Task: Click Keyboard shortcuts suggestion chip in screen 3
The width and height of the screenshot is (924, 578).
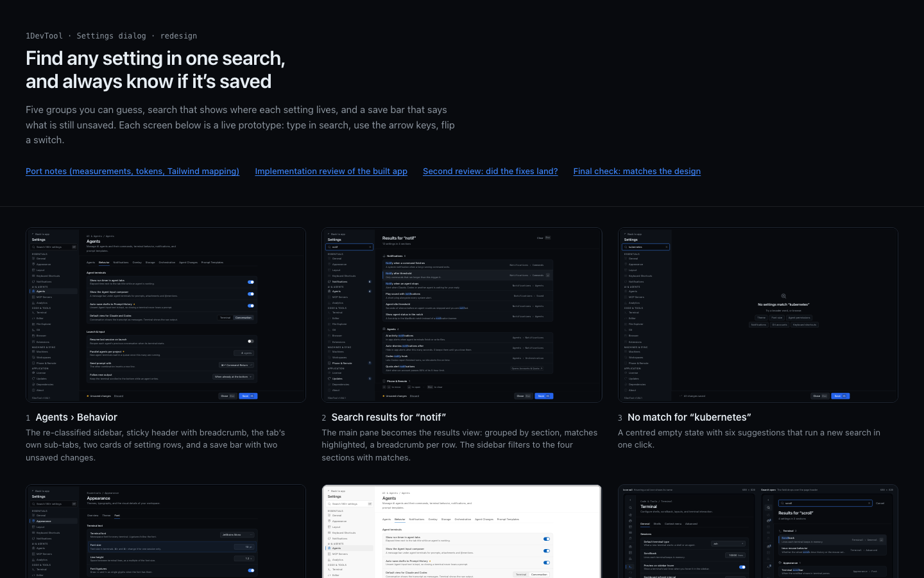Action: pos(805,324)
